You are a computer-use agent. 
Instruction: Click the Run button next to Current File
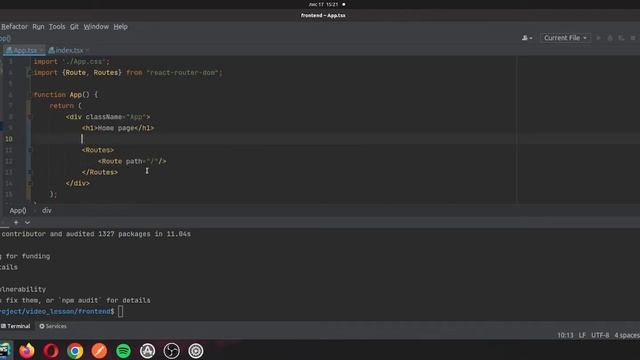coord(598,38)
